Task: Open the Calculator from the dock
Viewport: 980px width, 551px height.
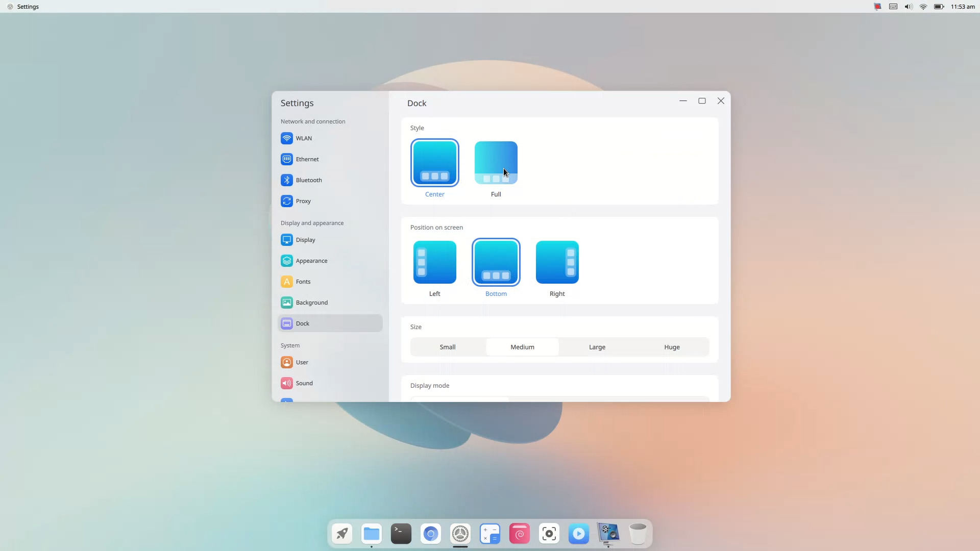Action: pyautogui.click(x=490, y=534)
